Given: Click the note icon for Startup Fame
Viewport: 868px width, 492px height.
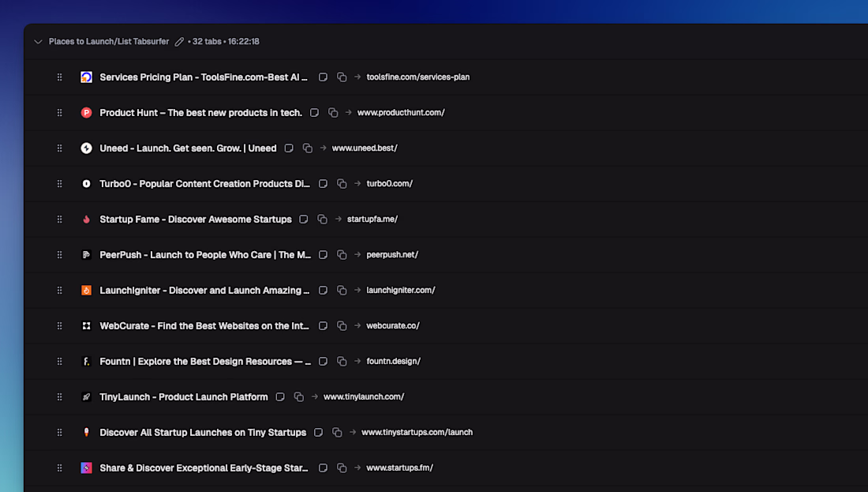Looking at the screenshot, I should 304,220.
